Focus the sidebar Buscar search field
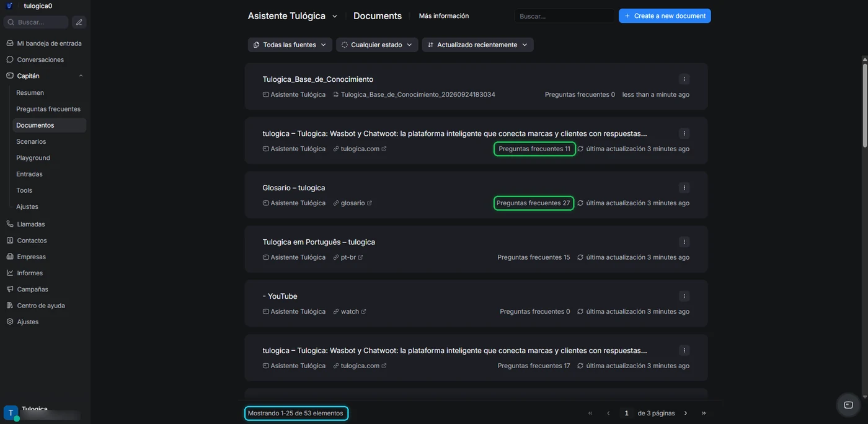868x424 pixels. (x=36, y=22)
